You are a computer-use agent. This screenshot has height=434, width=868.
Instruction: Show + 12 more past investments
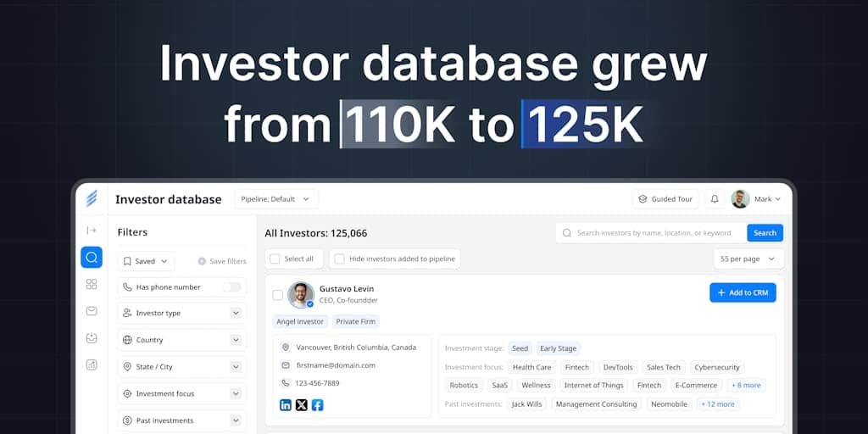pos(718,404)
